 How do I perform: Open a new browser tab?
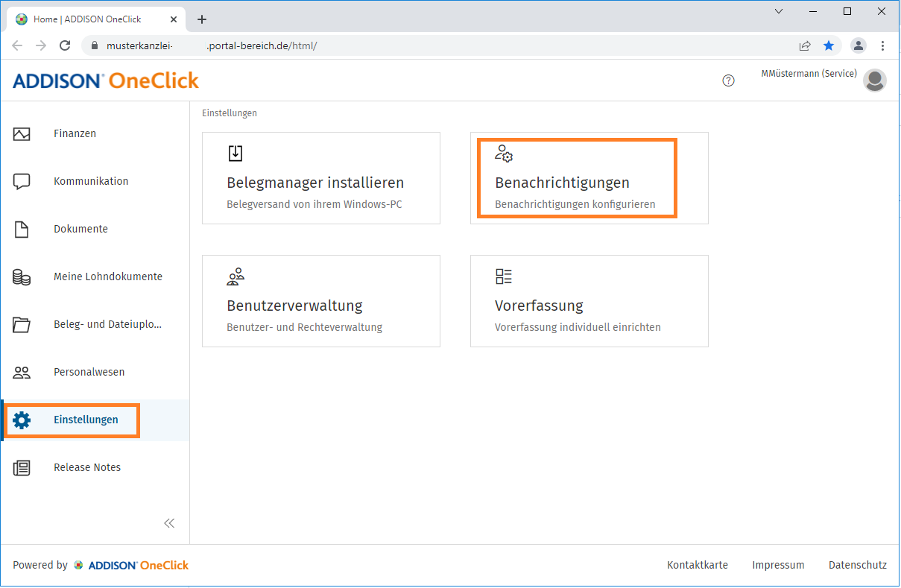[x=202, y=19]
